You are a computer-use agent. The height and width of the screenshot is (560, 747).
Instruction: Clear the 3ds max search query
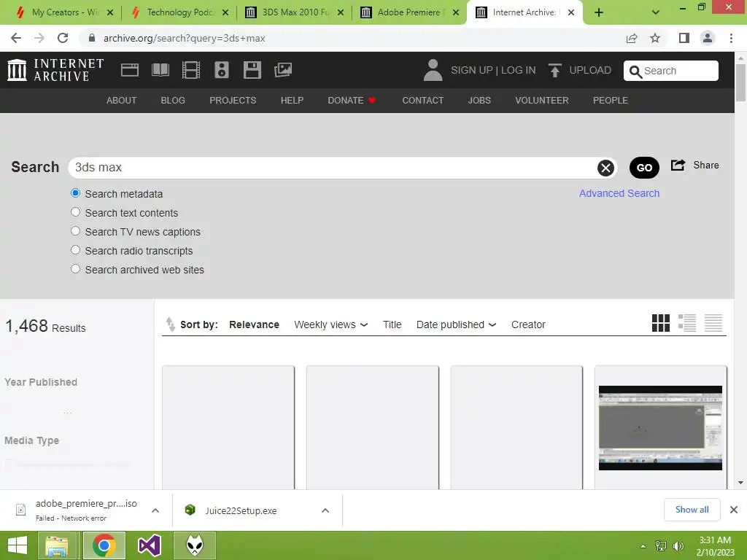tap(605, 168)
